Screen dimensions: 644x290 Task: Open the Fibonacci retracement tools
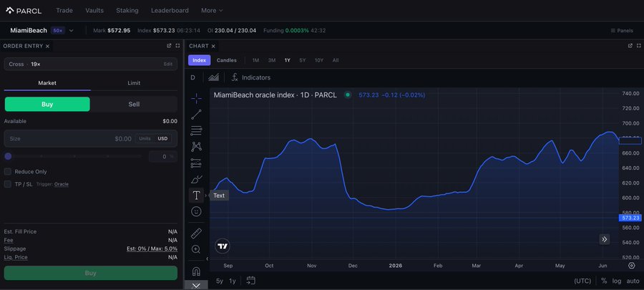196,130
